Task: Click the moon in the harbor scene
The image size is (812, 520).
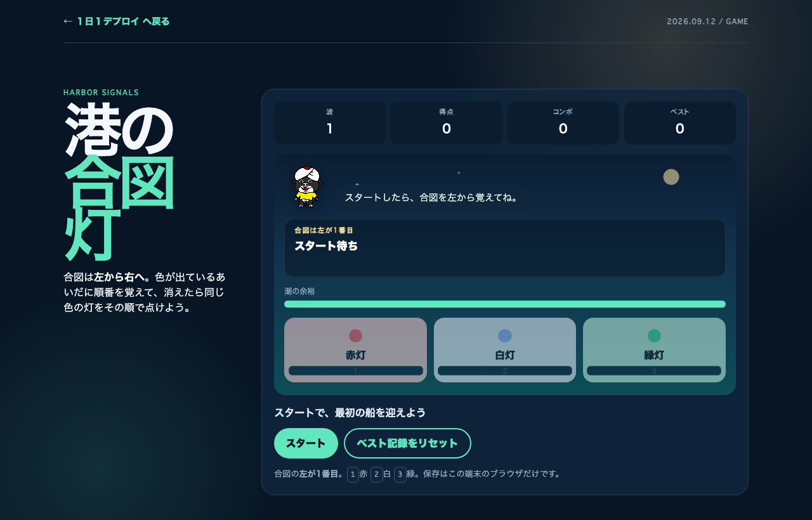Action: 671,177
